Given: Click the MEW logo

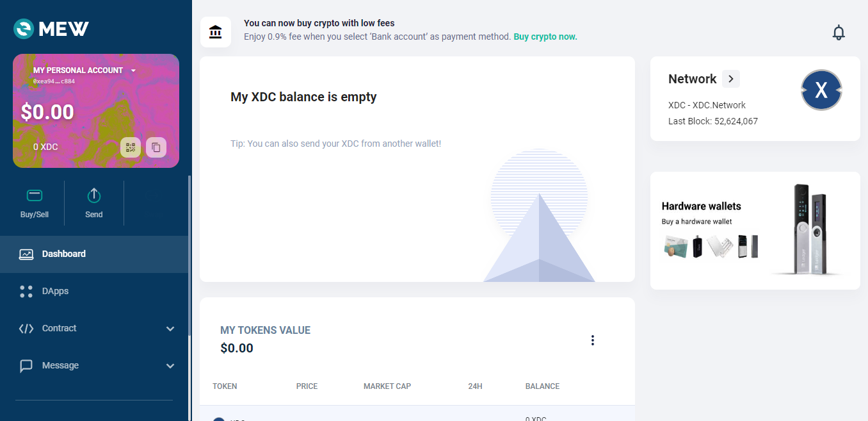Looking at the screenshot, I should pos(51,29).
